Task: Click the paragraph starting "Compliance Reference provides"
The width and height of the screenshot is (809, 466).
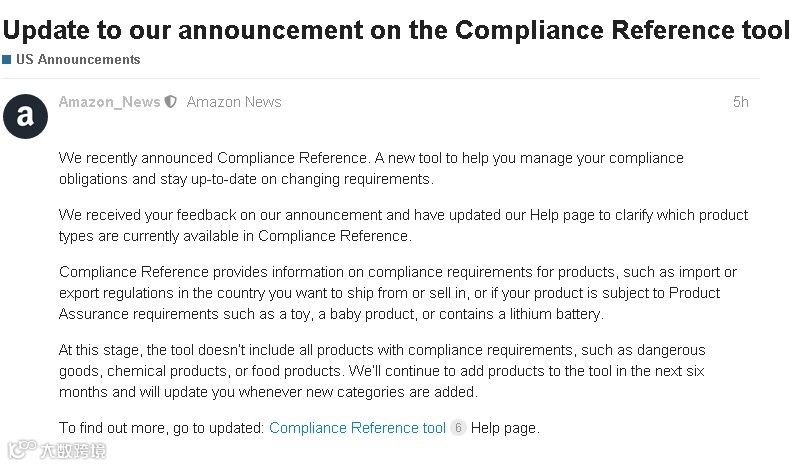Action: (x=400, y=293)
